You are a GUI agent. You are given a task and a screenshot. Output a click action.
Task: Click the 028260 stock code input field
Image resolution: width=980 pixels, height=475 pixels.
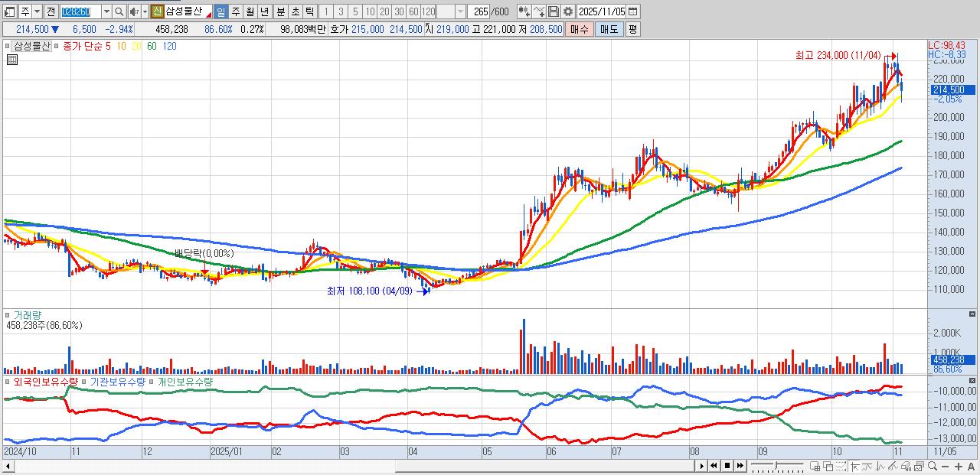[80, 11]
